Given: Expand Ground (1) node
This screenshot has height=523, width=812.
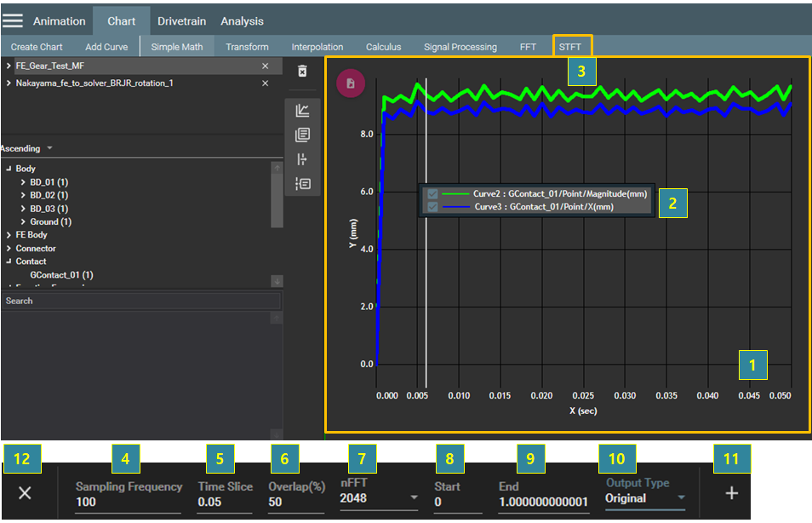Looking at the screenshot, I should tap(23, 221).
